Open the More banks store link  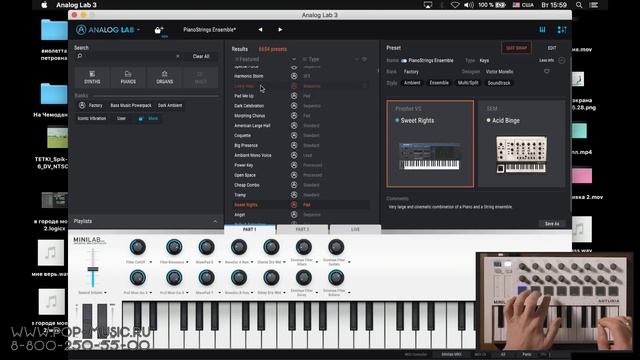tap(149, 118)
